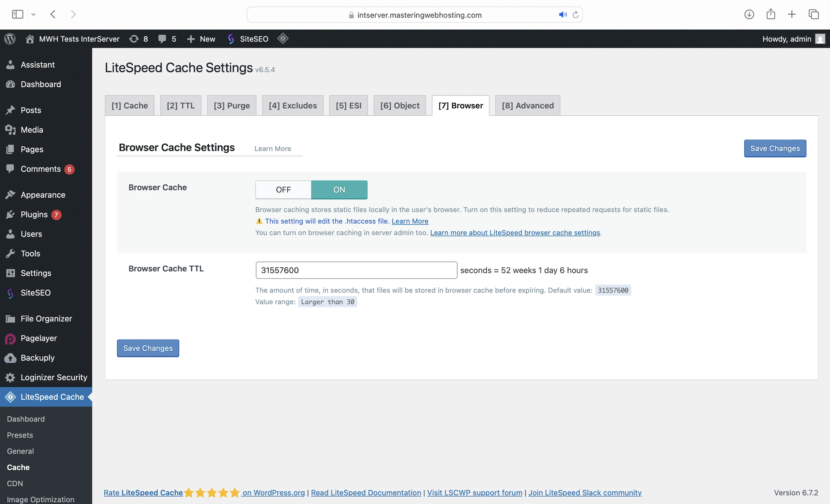Click the Safari reload page icon
The height and width of the screenshot is (504, 830).
coord(576,15)
